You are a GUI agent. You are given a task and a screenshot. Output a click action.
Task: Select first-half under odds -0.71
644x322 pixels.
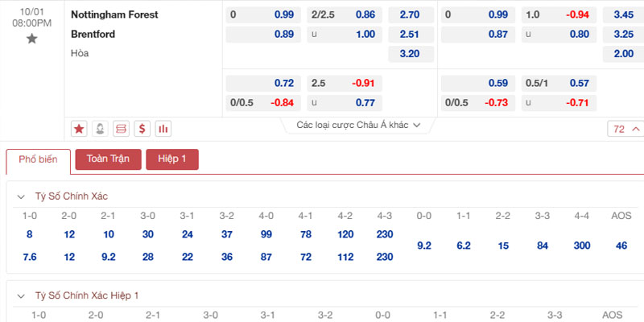coord(559,103)
